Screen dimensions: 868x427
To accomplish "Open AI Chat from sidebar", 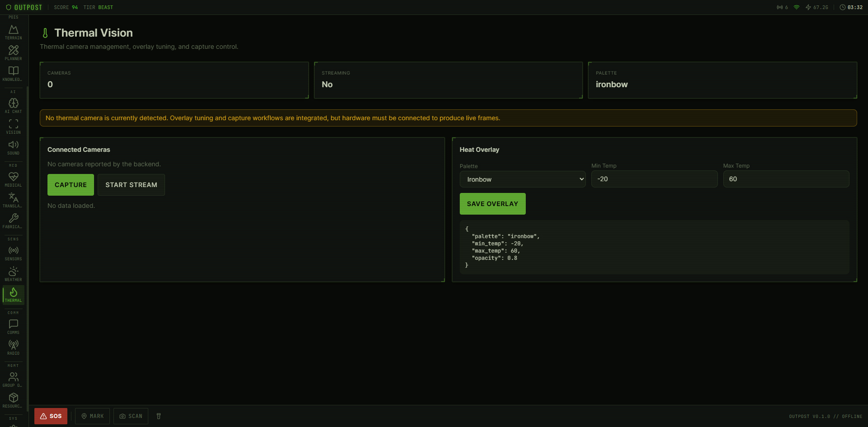I will (14, 105).
